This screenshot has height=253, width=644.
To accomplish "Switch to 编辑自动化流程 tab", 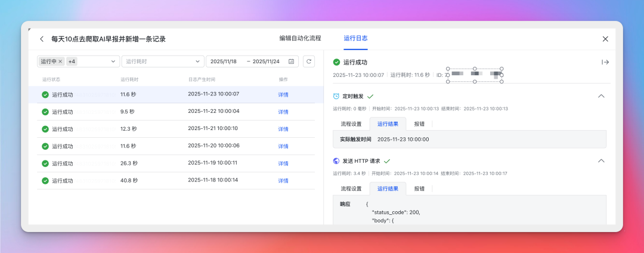I will click(x=300, y=38).
